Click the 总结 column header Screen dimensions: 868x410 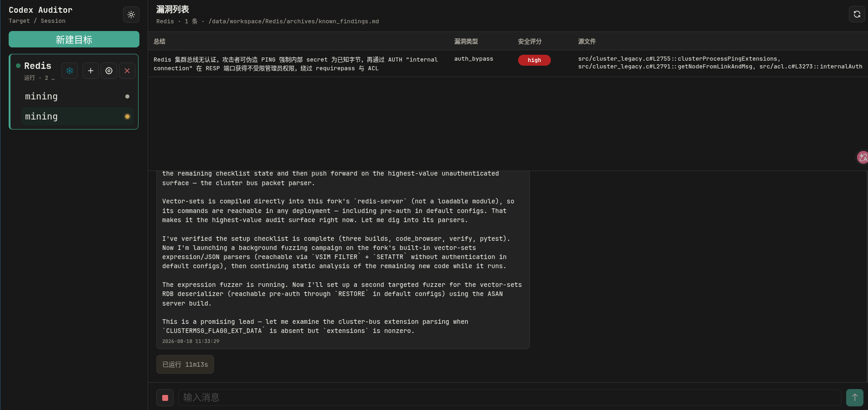click(x=159, y=42)
